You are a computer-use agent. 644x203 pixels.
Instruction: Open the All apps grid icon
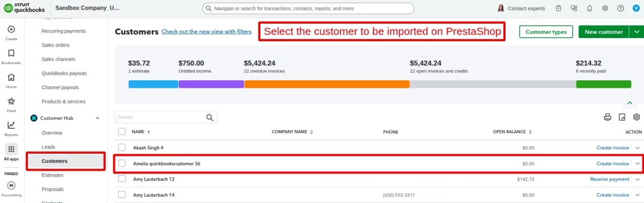click(x=11, y=149)
